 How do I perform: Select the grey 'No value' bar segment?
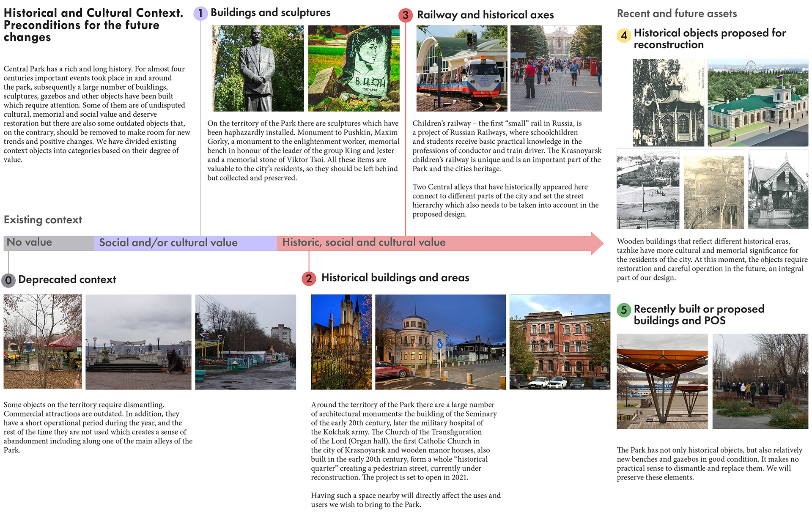click(x=49, y=243)
